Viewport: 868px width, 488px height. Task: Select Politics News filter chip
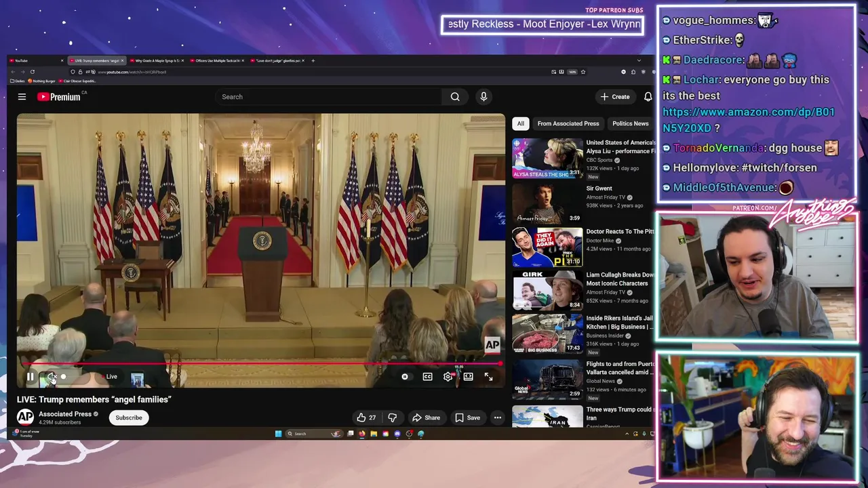[631, 123]
